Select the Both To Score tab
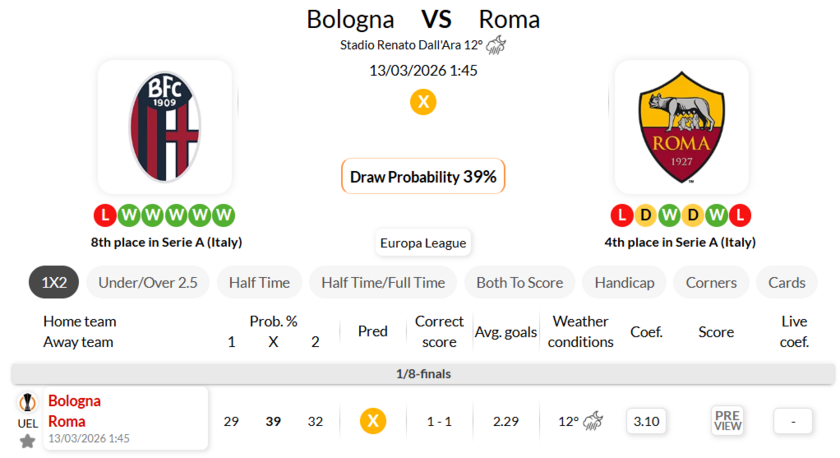The image size is (840, 458). (x=519, y=283)
